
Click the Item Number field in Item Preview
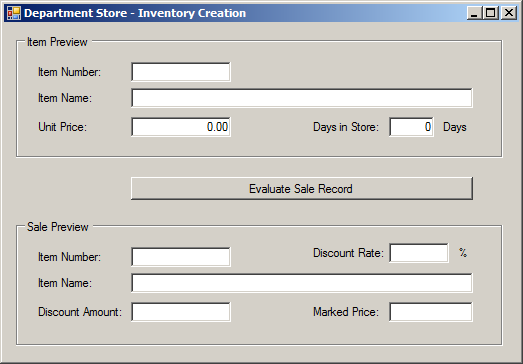181,72
